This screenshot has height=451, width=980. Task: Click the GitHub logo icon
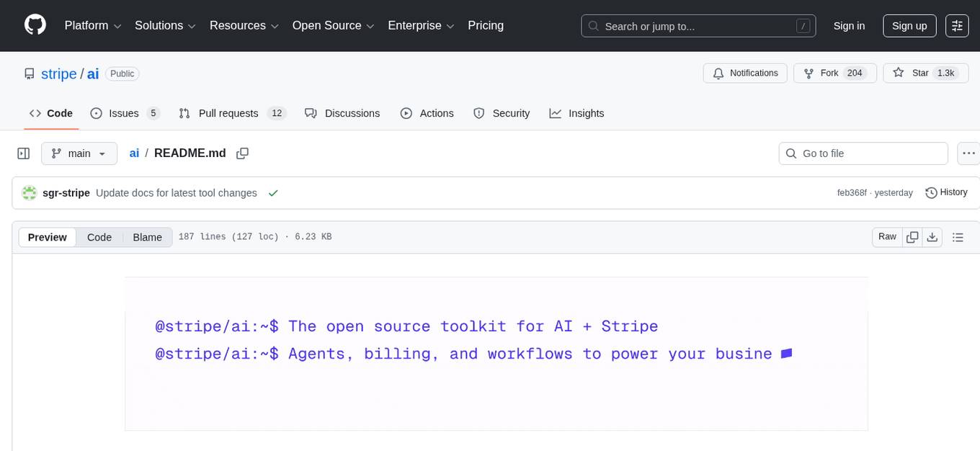[35, 25]
